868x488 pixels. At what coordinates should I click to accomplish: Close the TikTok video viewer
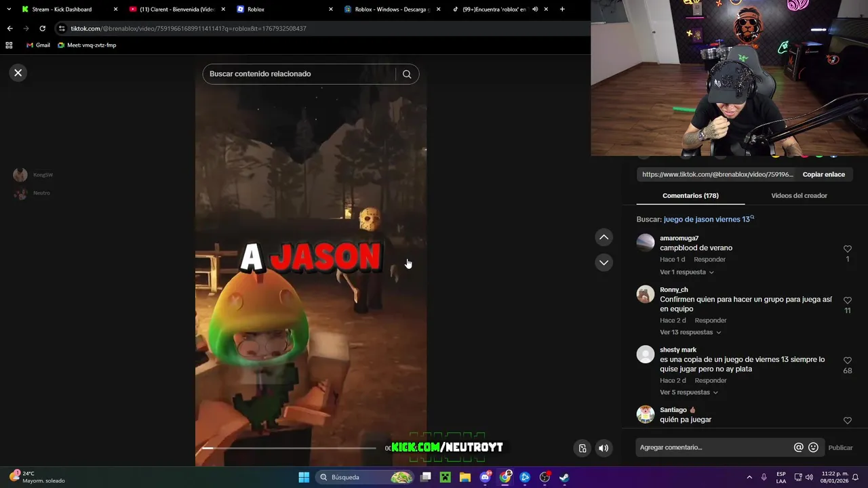[x=18, y=73]
